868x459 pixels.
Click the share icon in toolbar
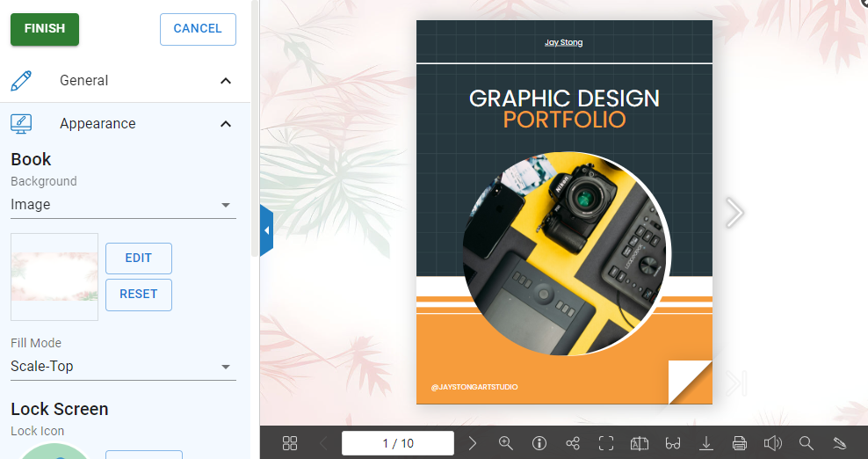(573, 443)
